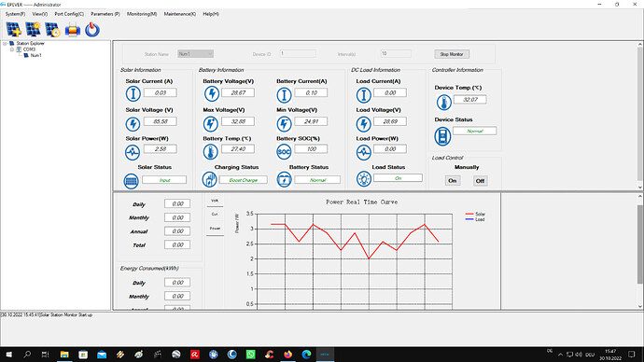Screen dimensions: 644x362
Task: Click the Battery SOC icon
Action: tap(284, 152)
